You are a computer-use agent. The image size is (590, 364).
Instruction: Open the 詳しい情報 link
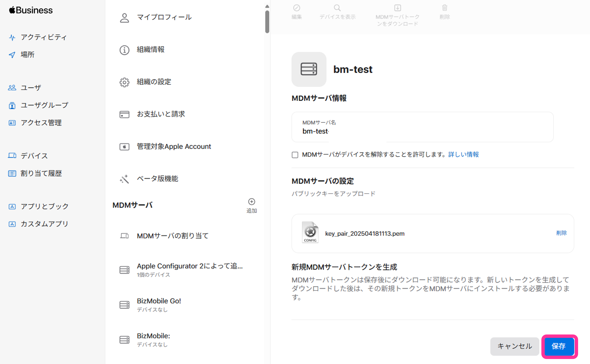pos(463,155)
